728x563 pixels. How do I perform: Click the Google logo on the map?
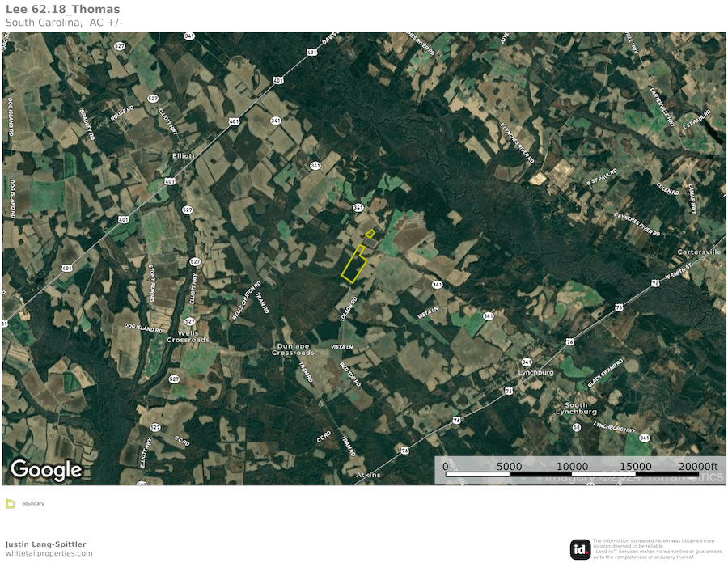tap(46, 469)
